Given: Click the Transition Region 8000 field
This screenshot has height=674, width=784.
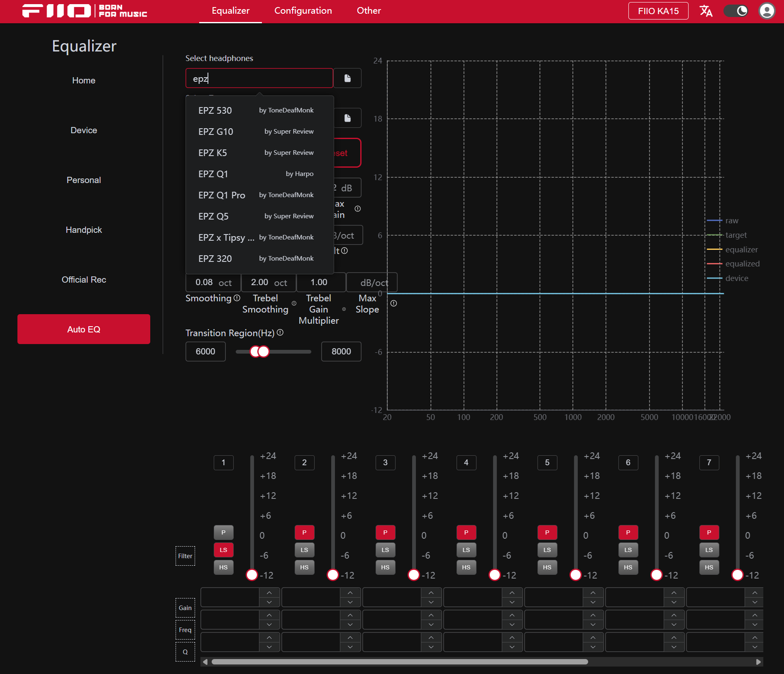Looking at the screenshot, I should click(x=341, y=352).
